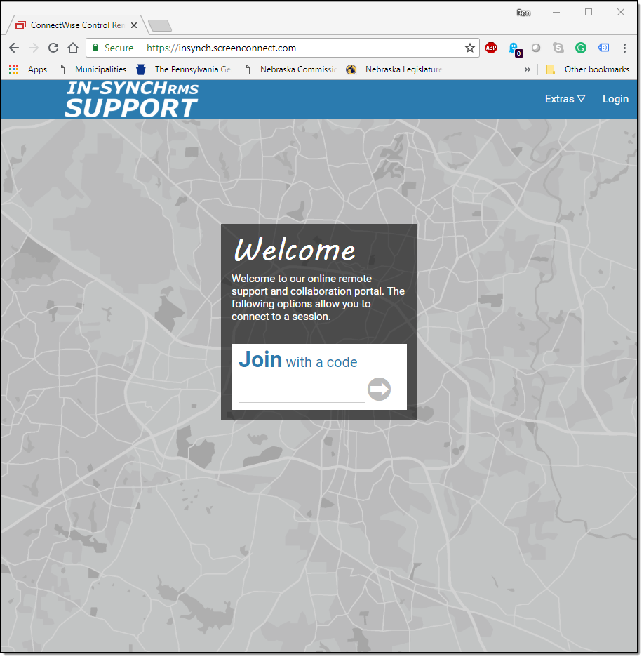The width and height of the screenshot is (644, 659).
Task: Bookmark this page with the star icon
Action: click(x=469, y=48)
